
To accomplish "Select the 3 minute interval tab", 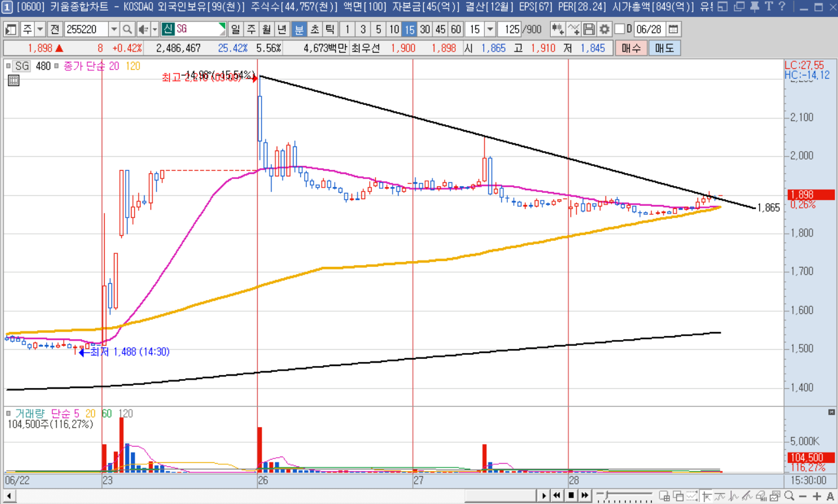I will click(x=363, y=30).
